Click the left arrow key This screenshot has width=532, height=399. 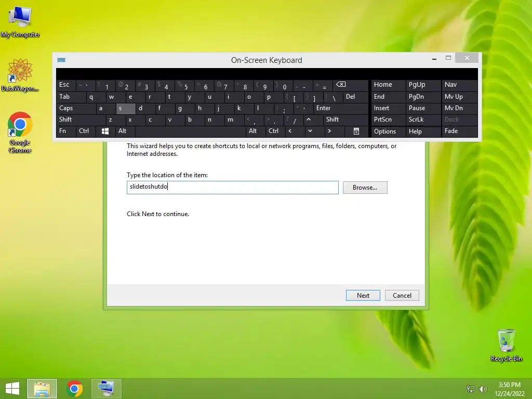[x=295, y=131]
